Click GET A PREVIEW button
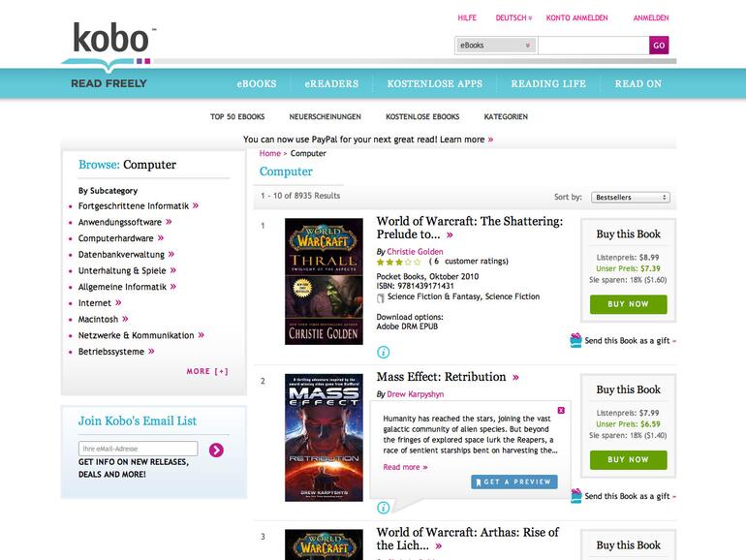 click(514, 482)
